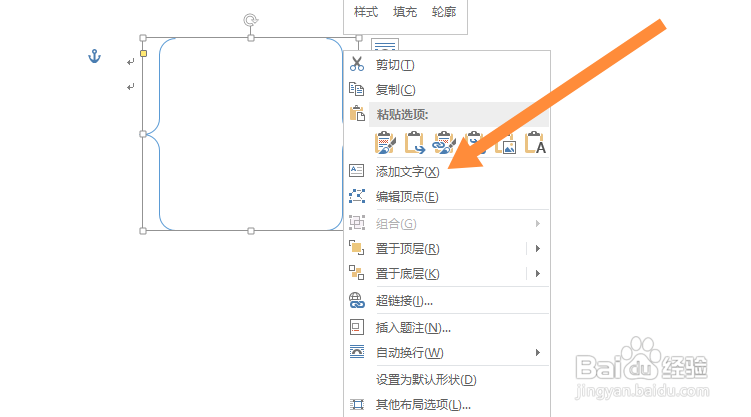Choose the paste as picture option
This screenshot has width=751, height=417.
pos(505,143)
